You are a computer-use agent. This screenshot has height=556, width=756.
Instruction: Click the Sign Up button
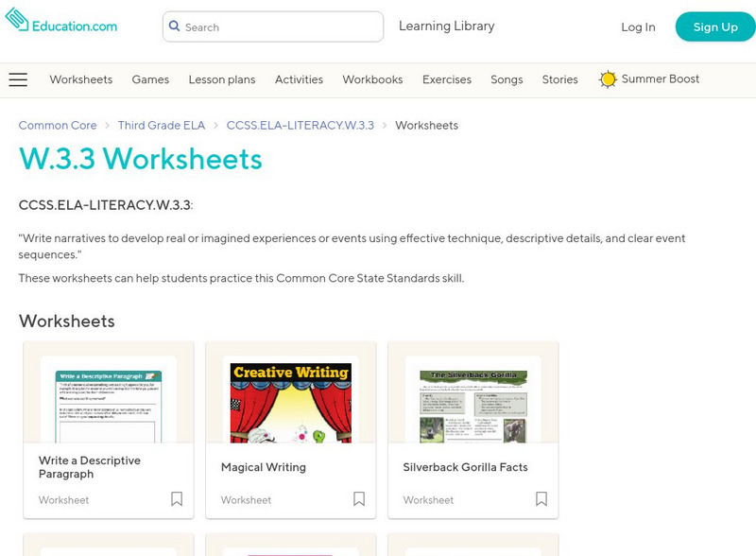click(x=715, y=27)
